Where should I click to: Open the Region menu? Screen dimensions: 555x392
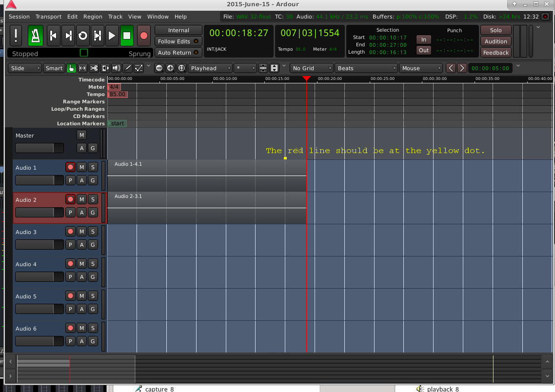tap(93, 17)
